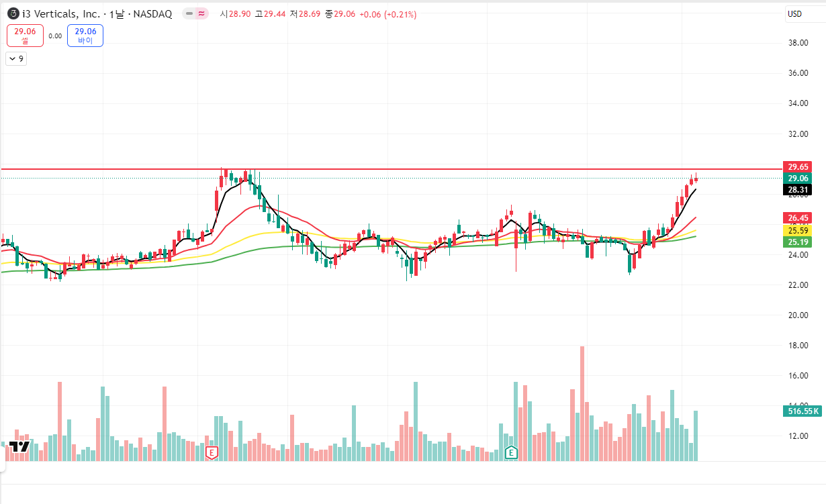The height and width of the screenshot is (504, 826).
Task: Click the 34.00 price axis label
Action: pos(798,103)
